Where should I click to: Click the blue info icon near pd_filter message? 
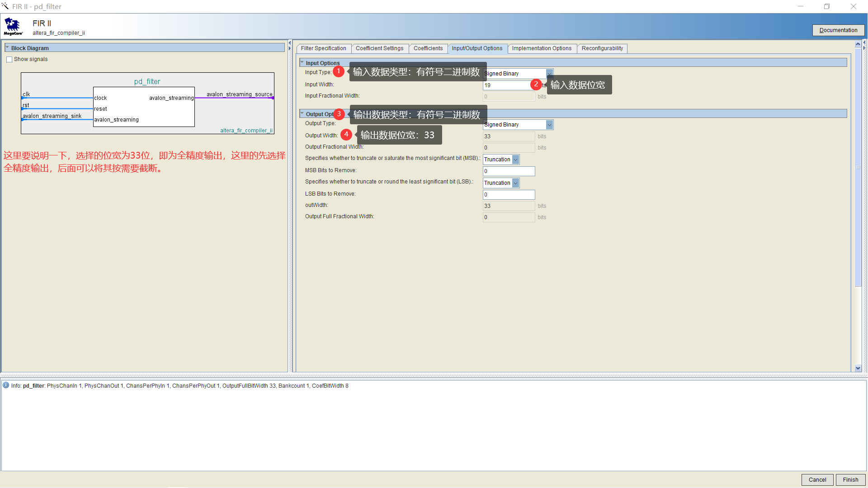(6, 385)
